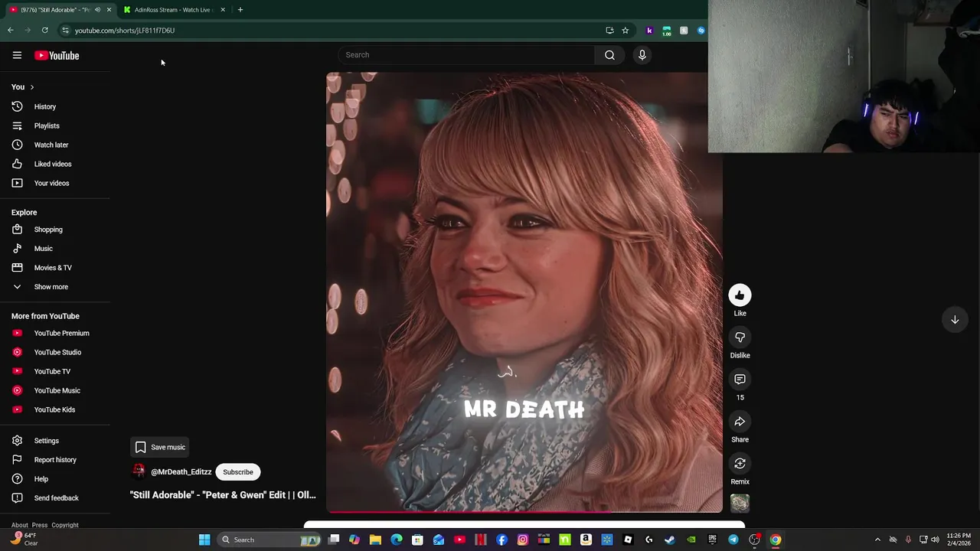Screen dimensions: 980x551
Task: Open the Press footer link
Action: (x=40, y=525)
